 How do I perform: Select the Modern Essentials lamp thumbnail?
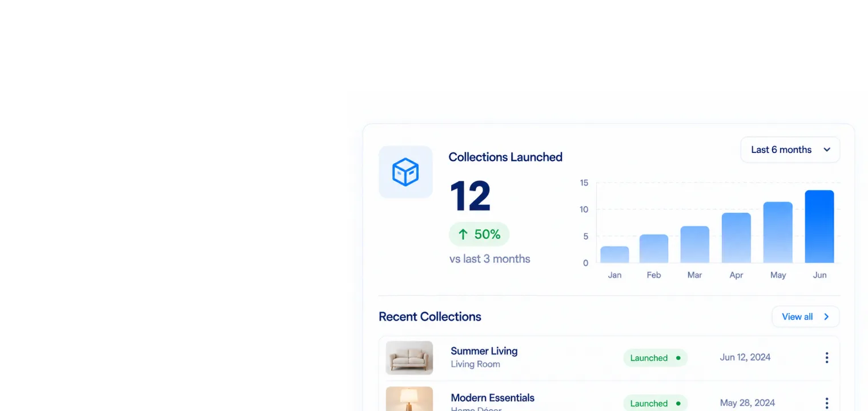point(409,399)
